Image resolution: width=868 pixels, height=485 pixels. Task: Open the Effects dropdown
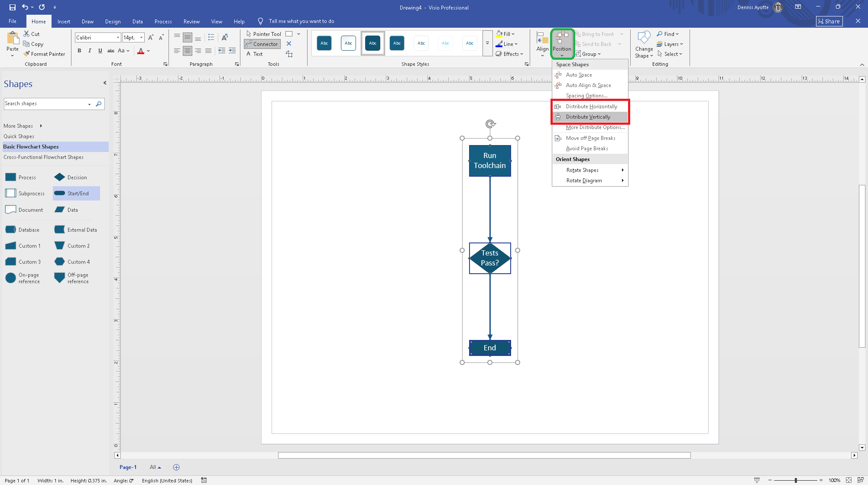pyautogui.click(x=509, y=54)
